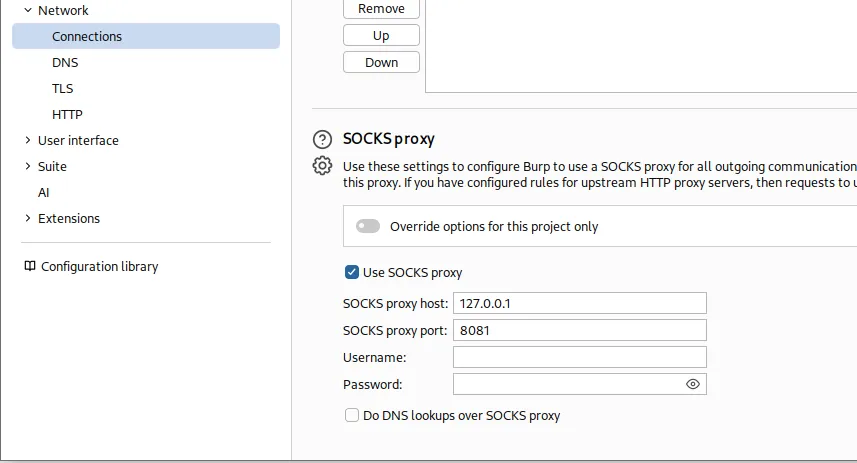
Task: Open Configuration library book icon
Action: (30, 266)
